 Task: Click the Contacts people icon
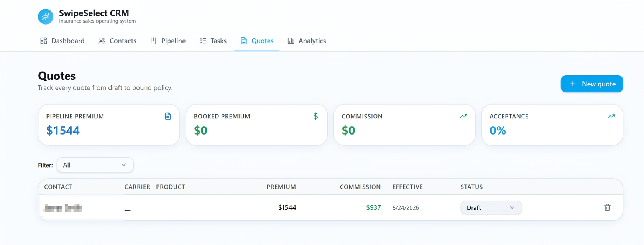pos(102,41)
